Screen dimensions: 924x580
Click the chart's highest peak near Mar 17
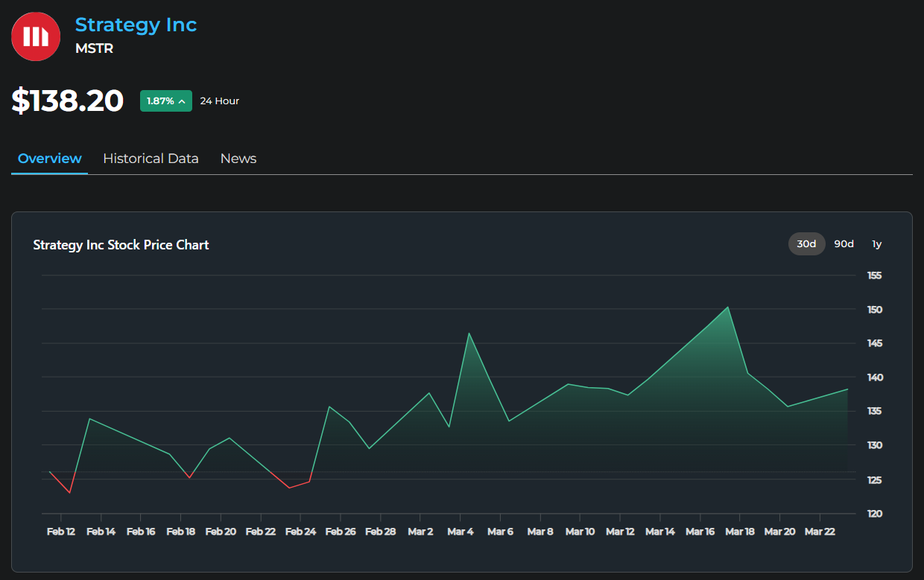click(728, 307)
